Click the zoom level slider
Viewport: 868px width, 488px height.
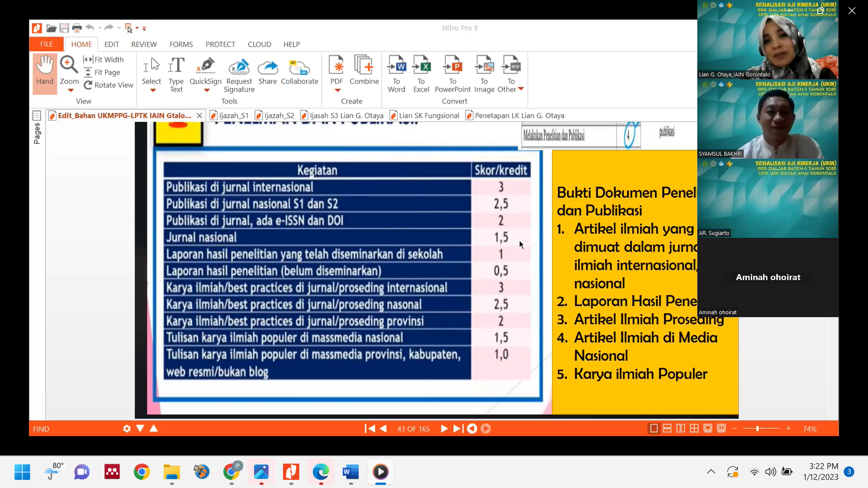[x=758, y=428]
